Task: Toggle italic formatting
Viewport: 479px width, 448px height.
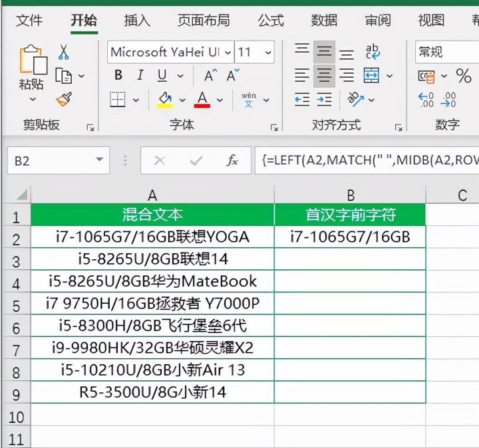Action: [140, 75]
